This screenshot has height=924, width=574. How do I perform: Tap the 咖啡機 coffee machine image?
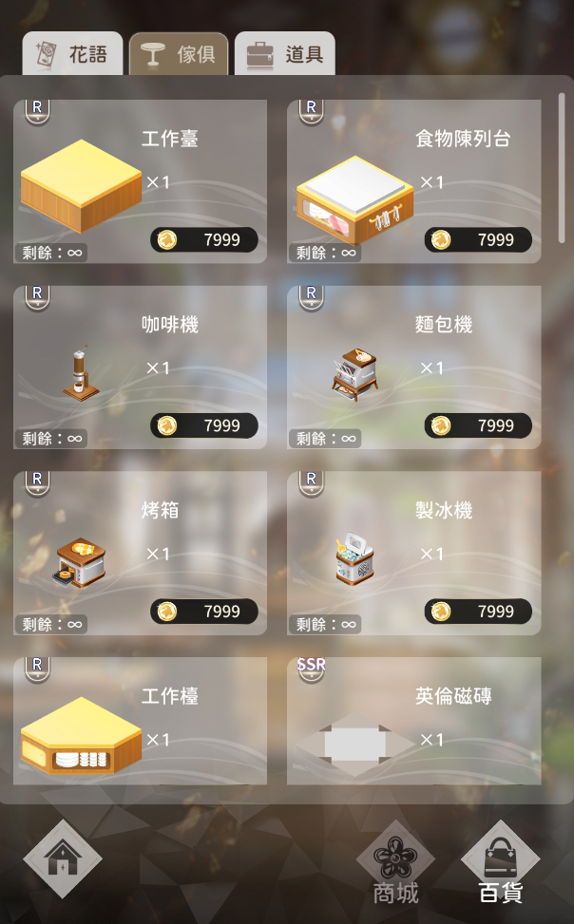click(x=81, y=373)
